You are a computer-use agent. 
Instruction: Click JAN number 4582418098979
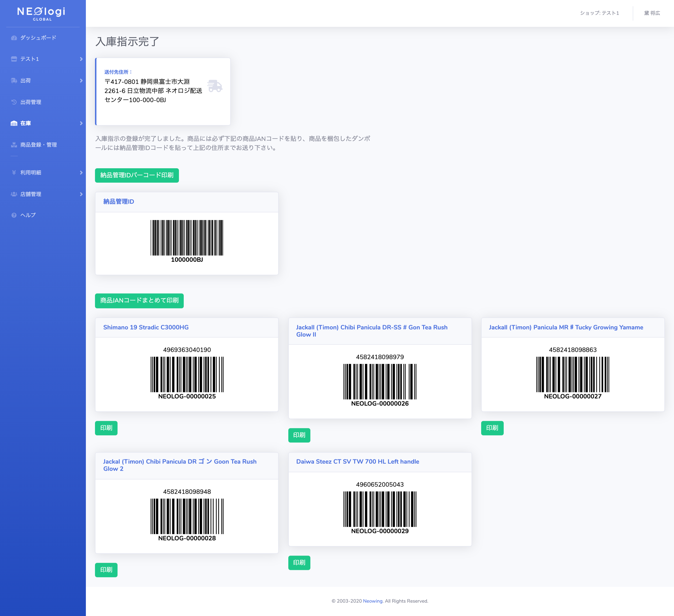pyautogui.click(x=380, y=357)
